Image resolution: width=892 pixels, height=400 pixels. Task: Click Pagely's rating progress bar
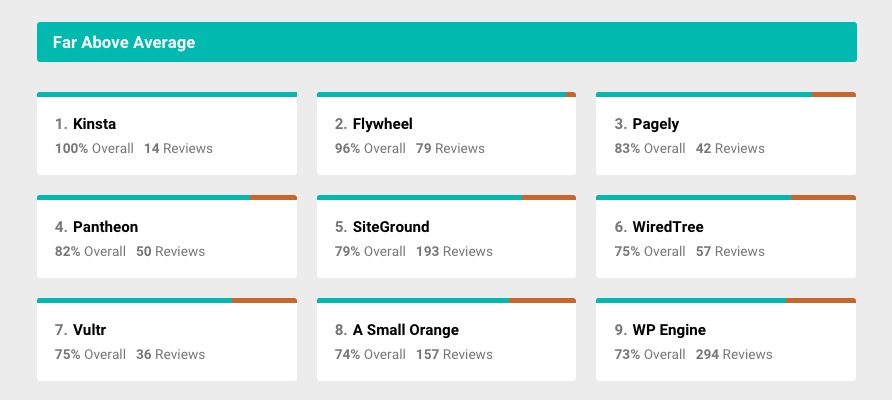click(x=726, y=94)
